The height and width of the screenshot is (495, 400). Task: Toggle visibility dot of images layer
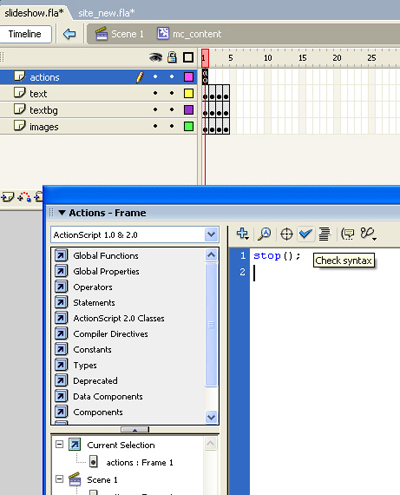click(x=155, y=126)
